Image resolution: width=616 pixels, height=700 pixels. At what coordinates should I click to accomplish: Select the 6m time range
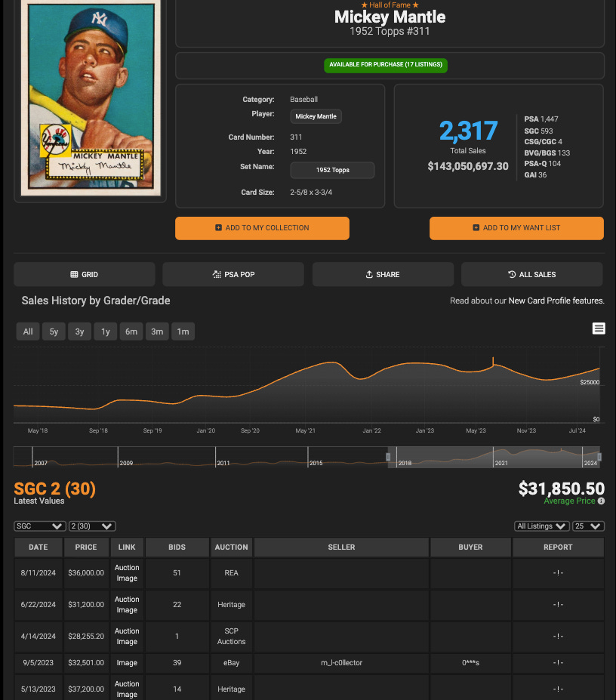[x=131, y=331]
